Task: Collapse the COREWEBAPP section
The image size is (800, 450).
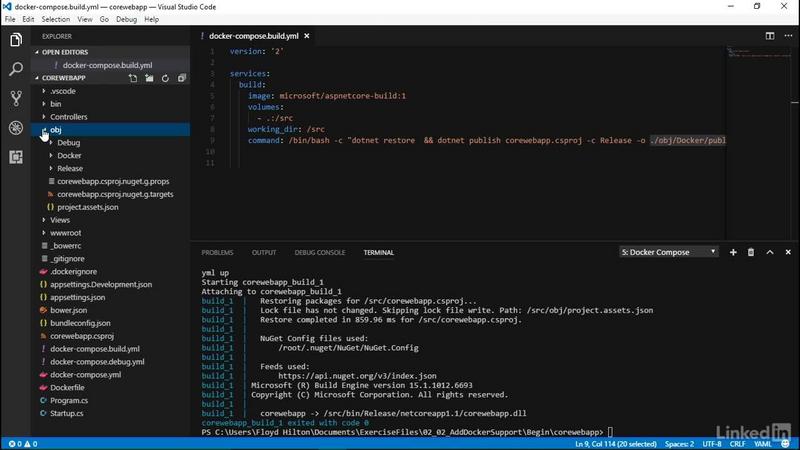Action: coord(64,78)
